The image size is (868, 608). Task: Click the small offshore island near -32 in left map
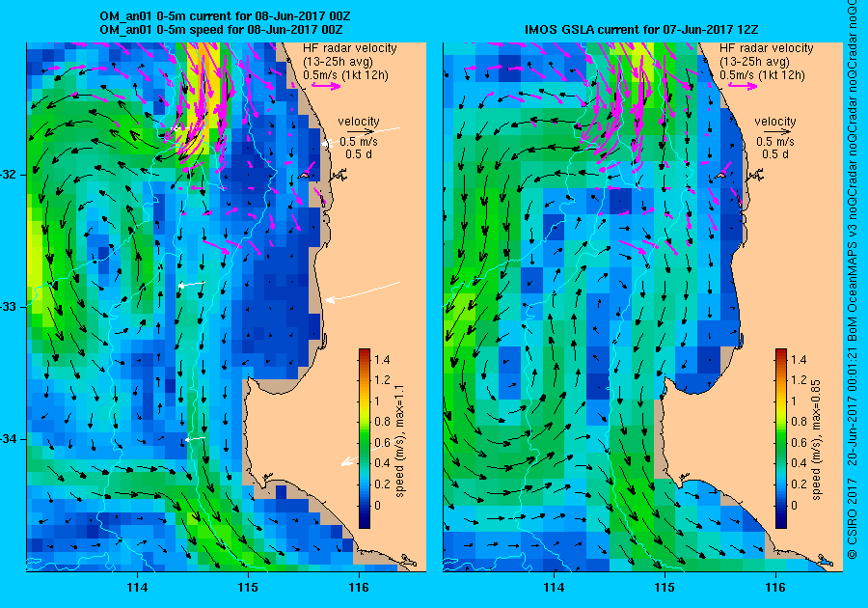[x=304, y=176]
